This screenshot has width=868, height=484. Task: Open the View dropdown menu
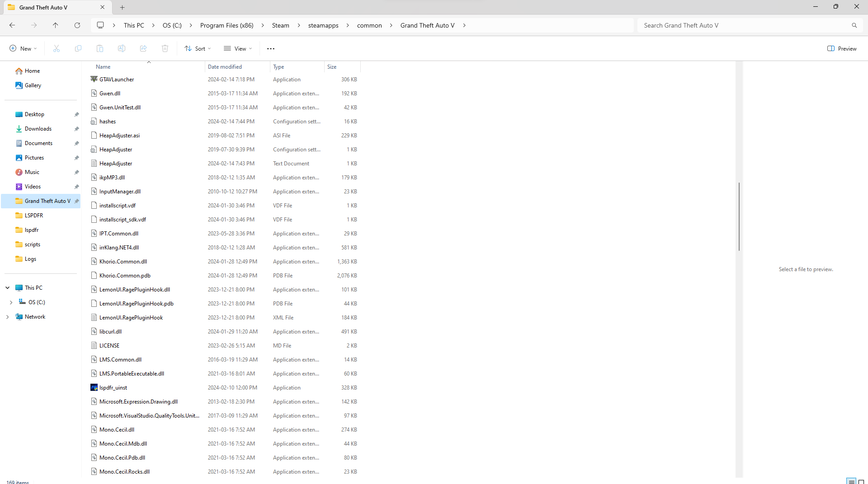tap(238, 48)
